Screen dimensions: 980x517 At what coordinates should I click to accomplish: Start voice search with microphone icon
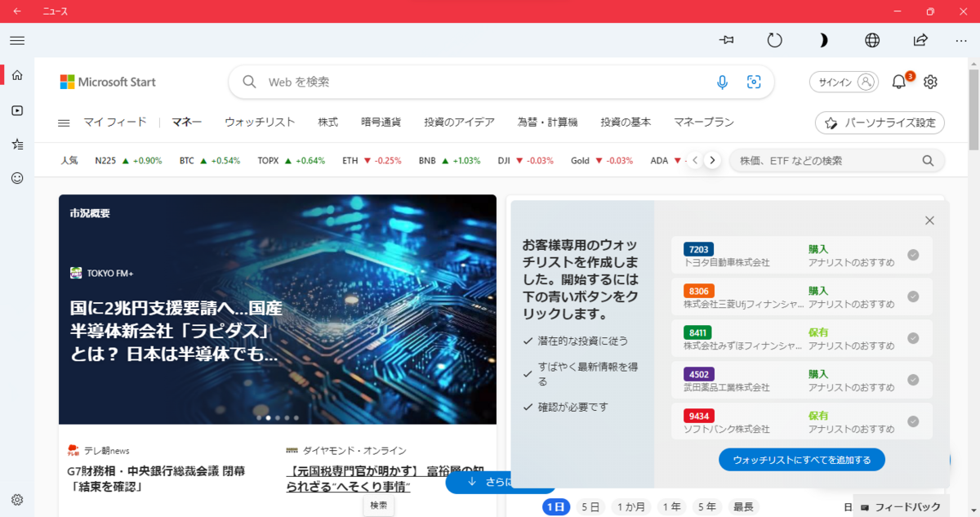[x=722, y=82]
